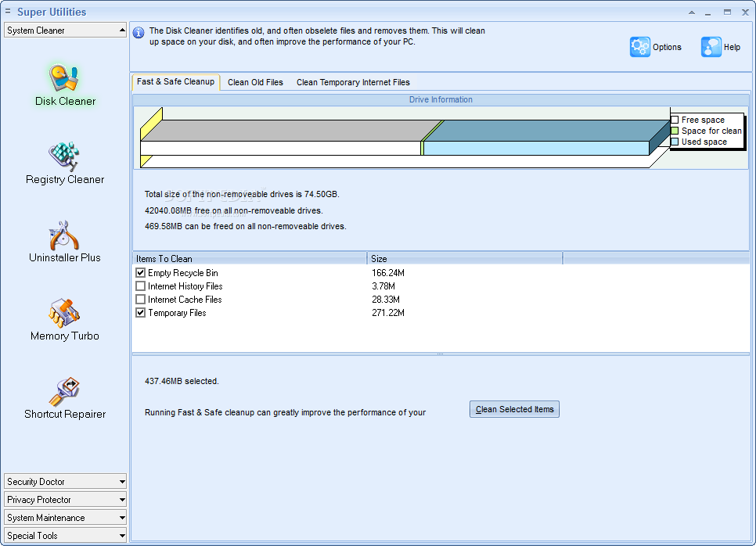Open the Disk Cleaner tool icon

pyautogui.click(x=64, y=78)
